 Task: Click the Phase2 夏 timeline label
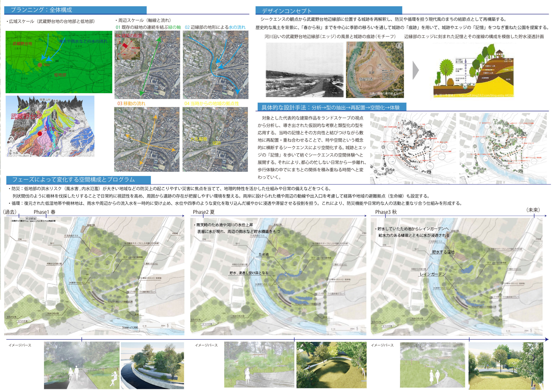(204, 212)
